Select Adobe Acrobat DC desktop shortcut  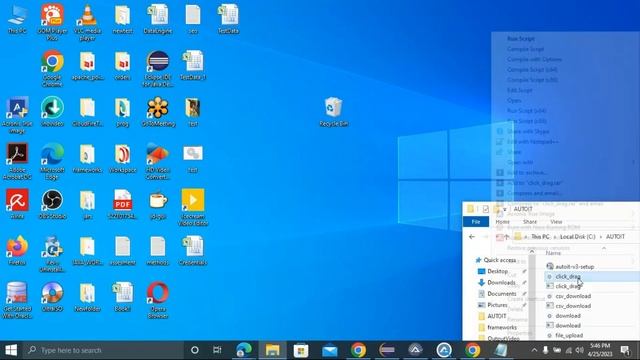click(17, 161)
